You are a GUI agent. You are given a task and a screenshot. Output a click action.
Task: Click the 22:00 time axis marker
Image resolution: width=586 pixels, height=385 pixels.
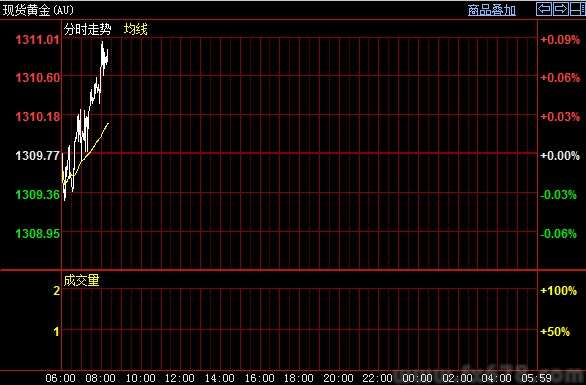tap(378, 378)
